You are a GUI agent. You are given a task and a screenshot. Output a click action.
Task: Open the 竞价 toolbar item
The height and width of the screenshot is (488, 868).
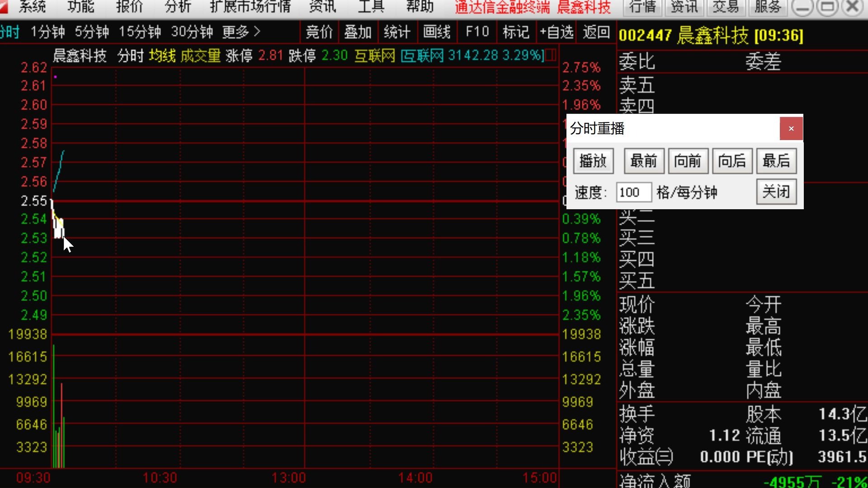pos(319,32)
